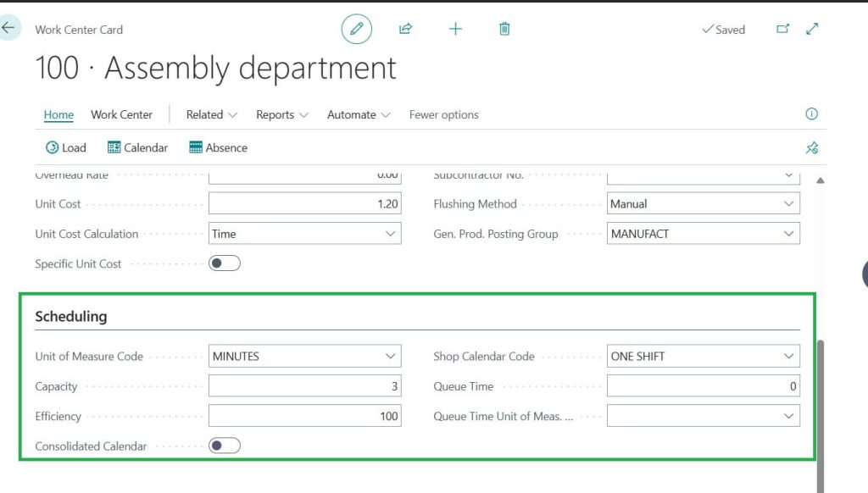The height and width of the screenshot is (493, 868).
Task: Open the Edit pencil icon
Action: point(356,28)
